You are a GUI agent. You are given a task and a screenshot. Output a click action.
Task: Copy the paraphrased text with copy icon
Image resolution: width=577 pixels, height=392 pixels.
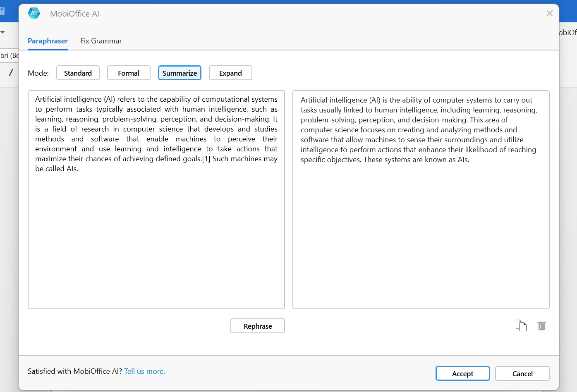point(521,326)
